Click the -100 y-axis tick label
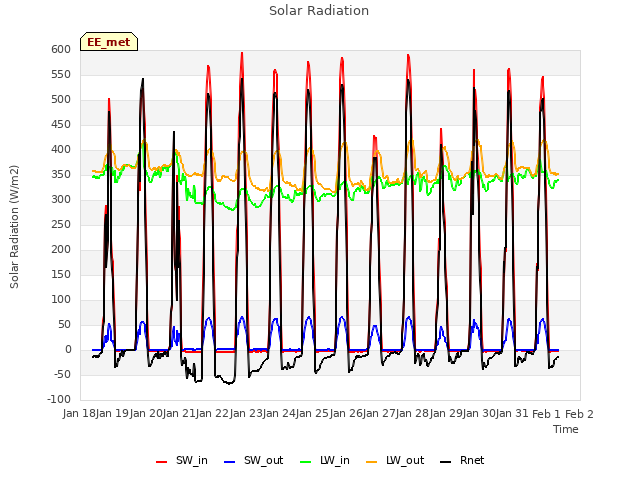The image size is (640, 480). 59,400
